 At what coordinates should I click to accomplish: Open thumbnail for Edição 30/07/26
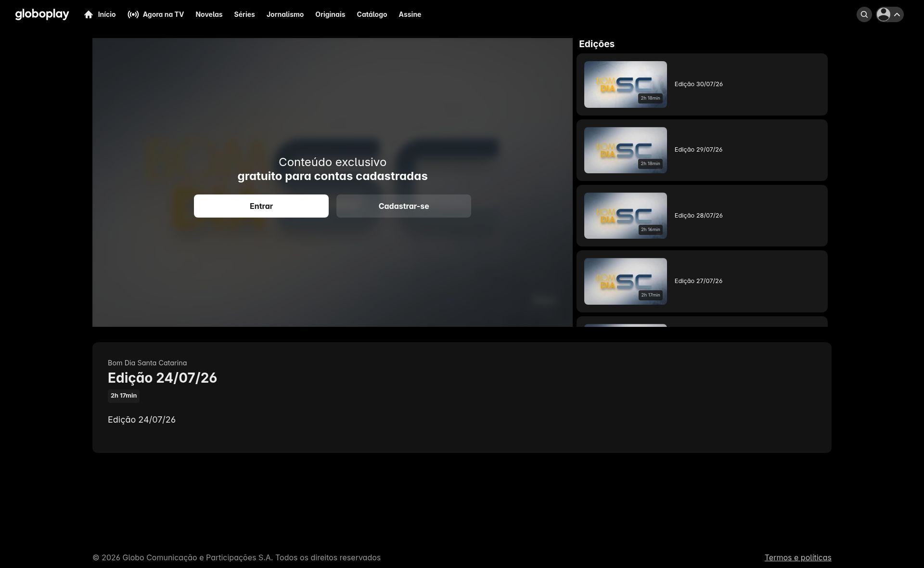click(626, 84)
